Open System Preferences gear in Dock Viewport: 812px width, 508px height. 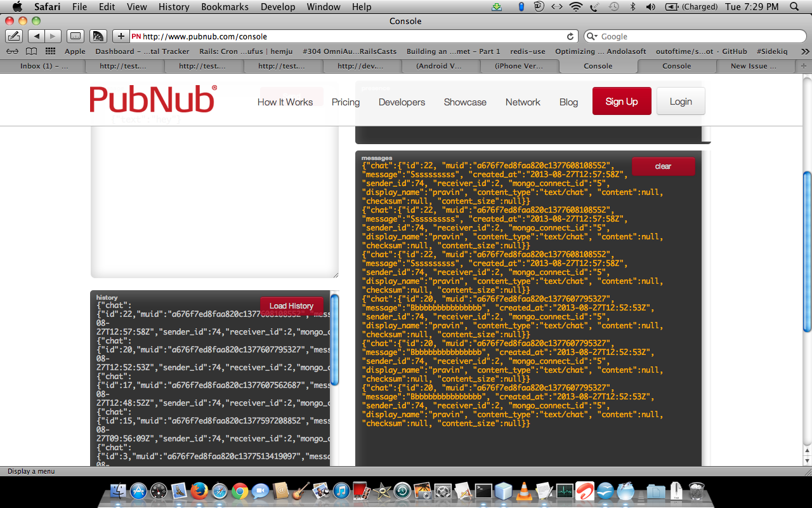(x=443, y=491)
